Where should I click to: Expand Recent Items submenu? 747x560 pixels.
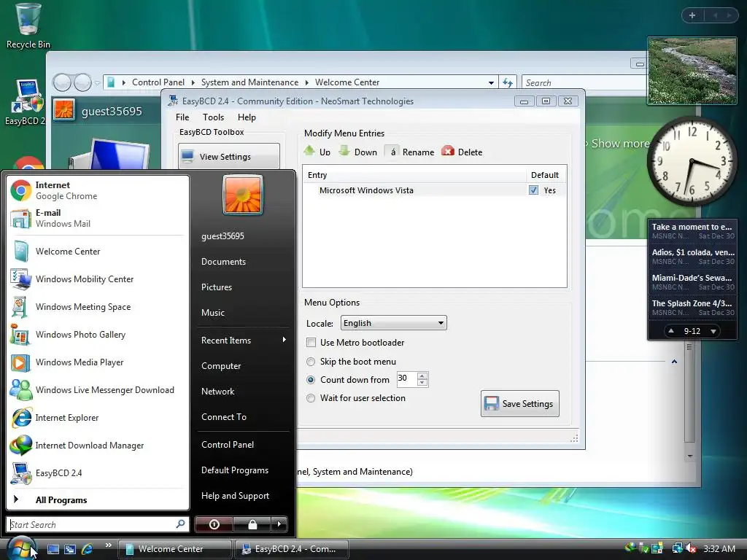click(244, 340)
